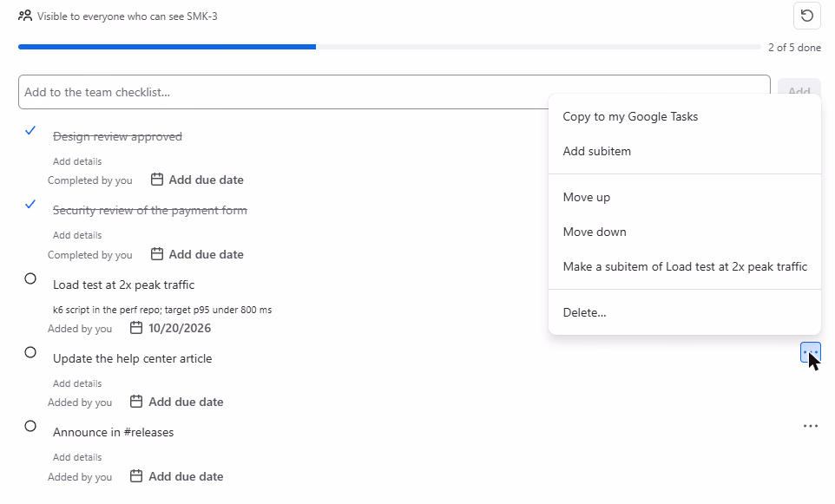Choose Copy to my Google Tasks
This screenshot has width=835, height=504.
point(684,116)
